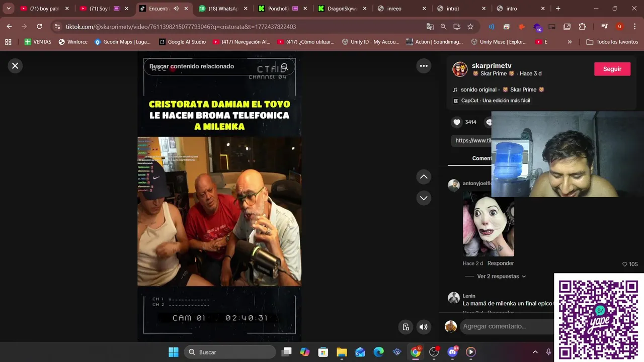This screenshot has height=362, width=644.
Task: Show more bookmarks chevron
Action: [x=570, y=42]
